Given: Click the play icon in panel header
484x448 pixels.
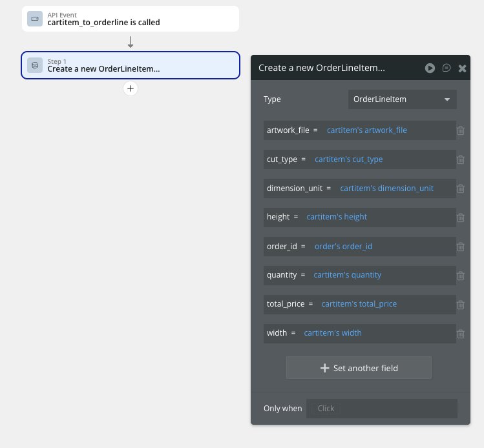Looking at the screenshot, I should [x=430, y=68].
